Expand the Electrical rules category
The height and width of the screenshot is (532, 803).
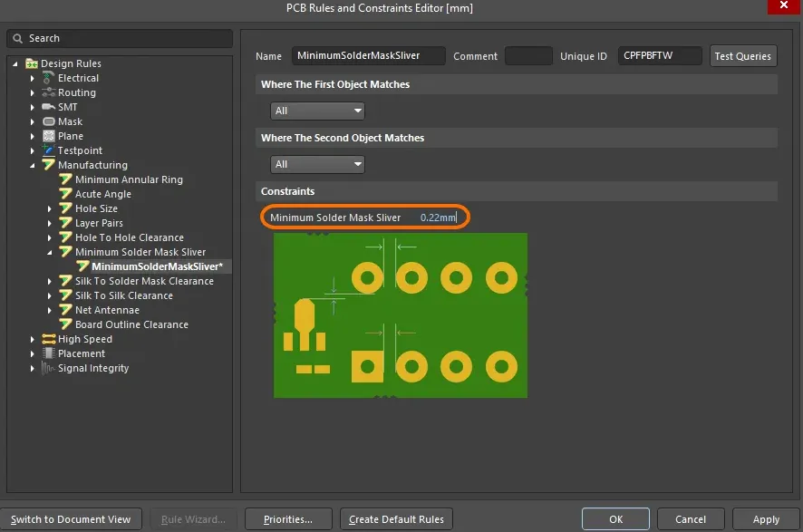(33, 78)
